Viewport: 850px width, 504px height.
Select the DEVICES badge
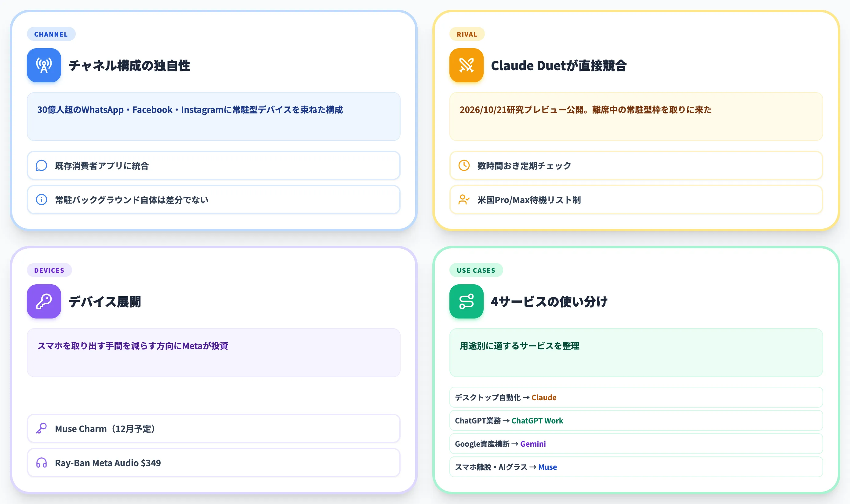point(49,270)
